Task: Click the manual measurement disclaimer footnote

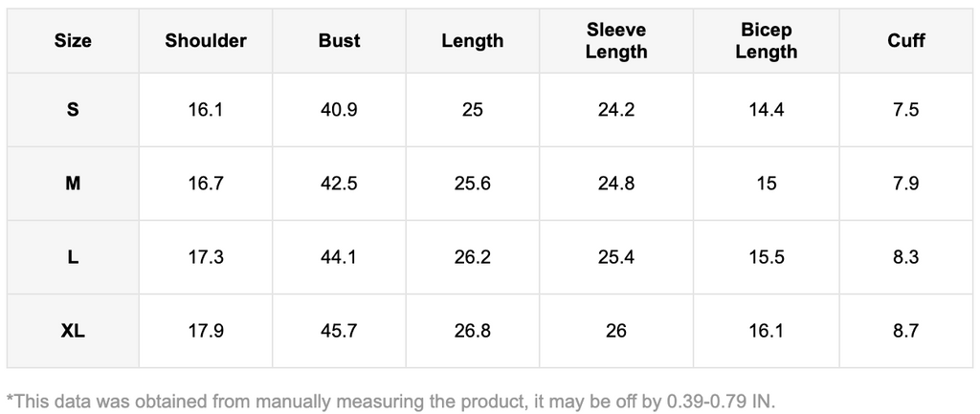Action: coord(390,400)
